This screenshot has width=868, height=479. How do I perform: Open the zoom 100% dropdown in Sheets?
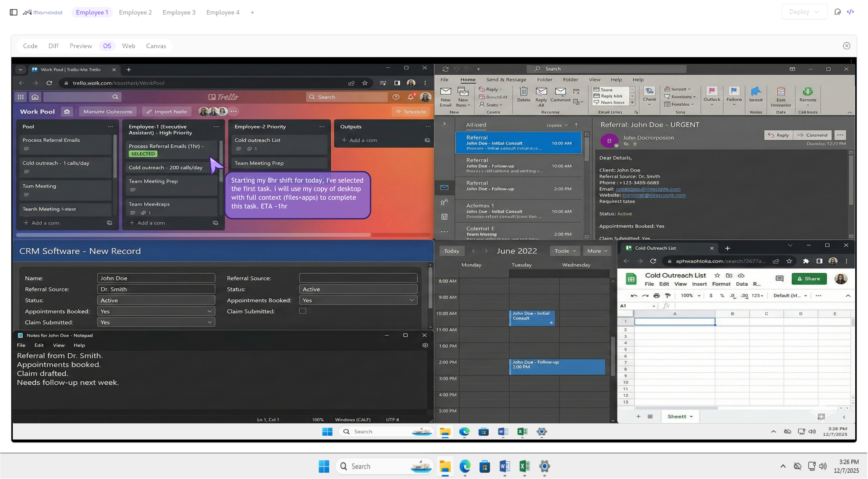690,296
